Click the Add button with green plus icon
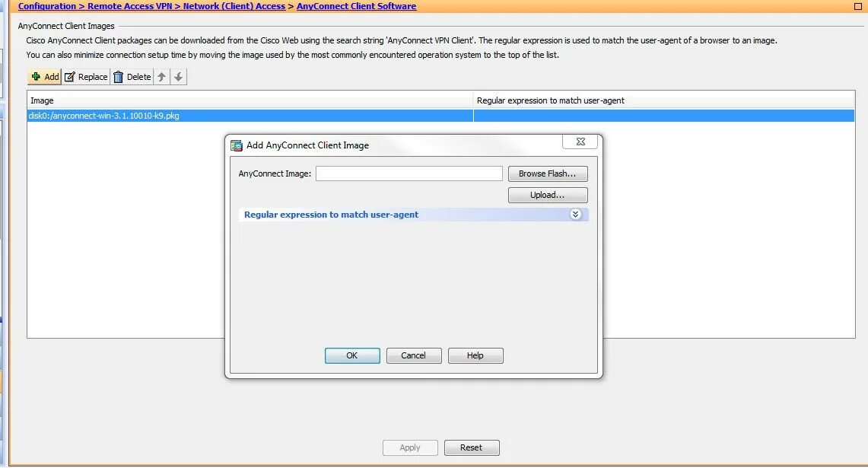The image size is (868, 468). [x=44, y=77]
